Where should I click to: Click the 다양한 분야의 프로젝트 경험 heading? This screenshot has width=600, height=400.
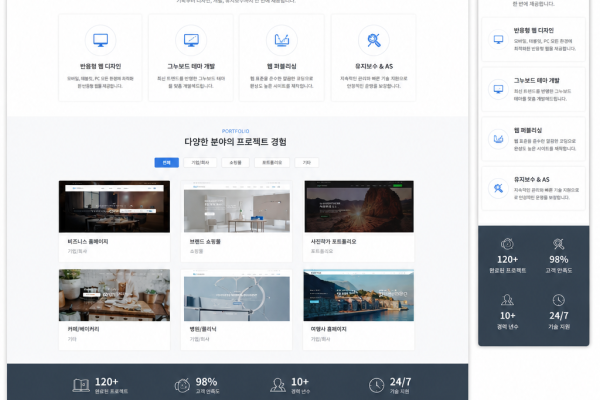235,142
